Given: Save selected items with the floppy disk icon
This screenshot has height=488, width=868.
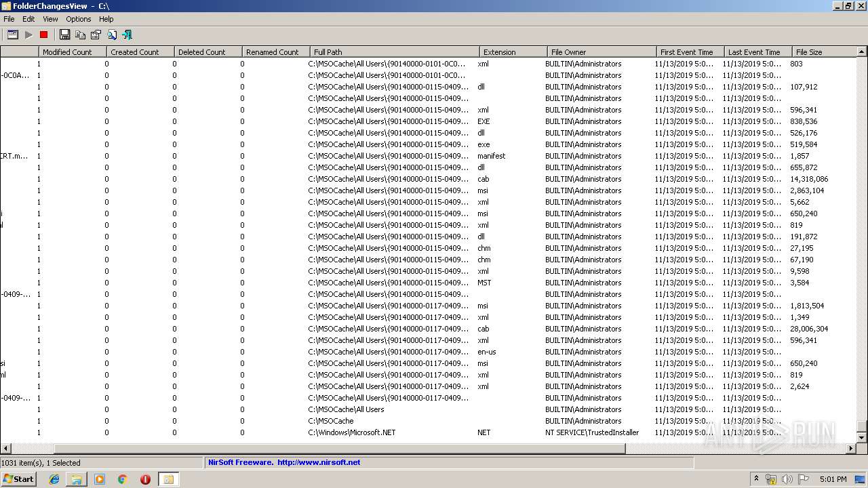Looking at the screenshot, I should tap(65, 35).
